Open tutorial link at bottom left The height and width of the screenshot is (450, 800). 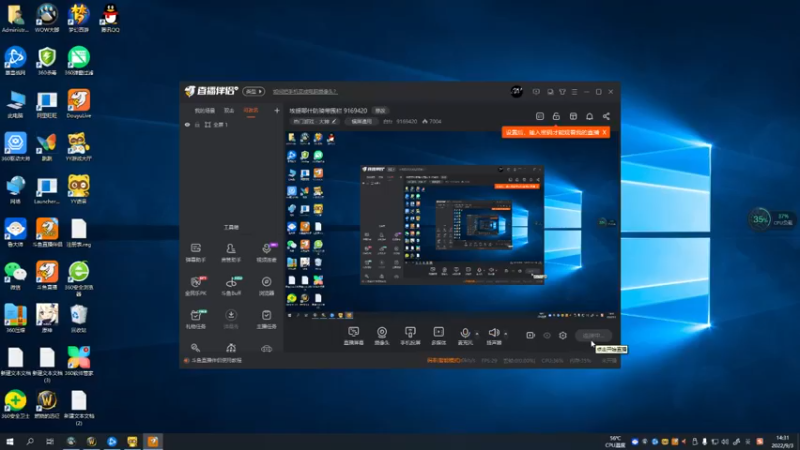[216, 360]
